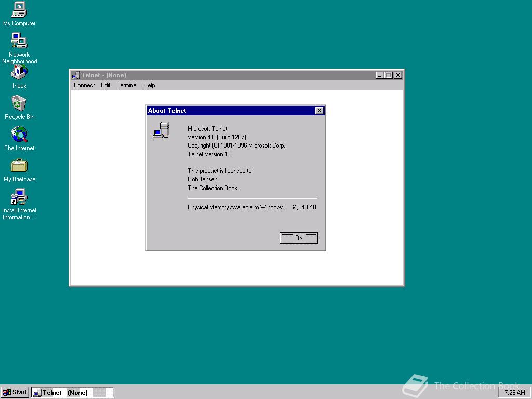Open the Terminal menu

click(127, 85)
